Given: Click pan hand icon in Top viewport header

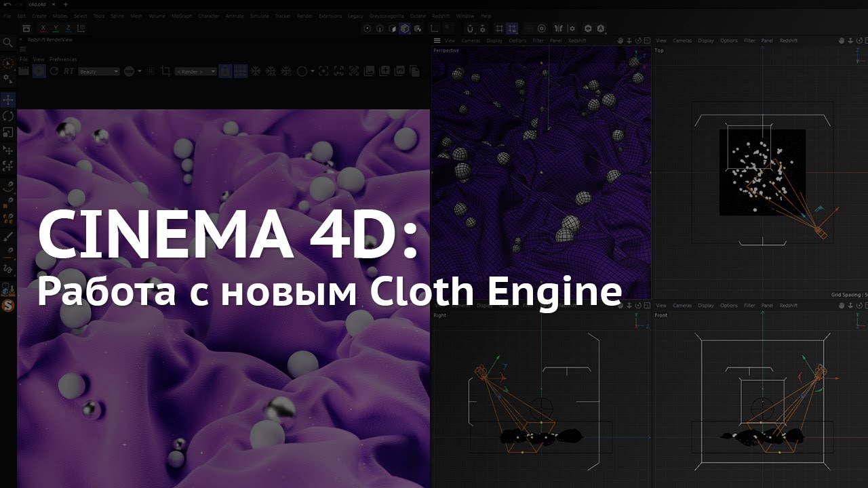Looking at the screenshot, I should pyautogui.click(x=842, y=41).
